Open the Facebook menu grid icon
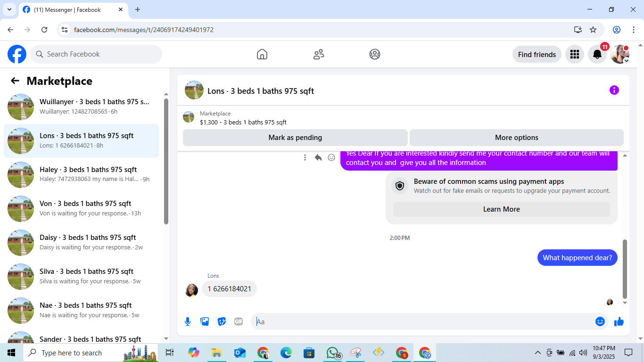644x362 pixels. pyautogui.click(x=574, y=54)
